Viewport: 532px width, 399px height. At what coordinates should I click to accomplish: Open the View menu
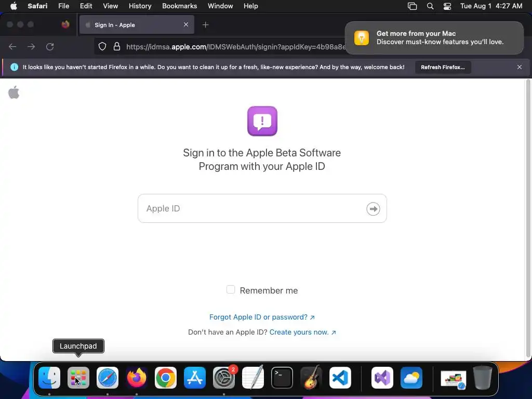click(110, 6)
